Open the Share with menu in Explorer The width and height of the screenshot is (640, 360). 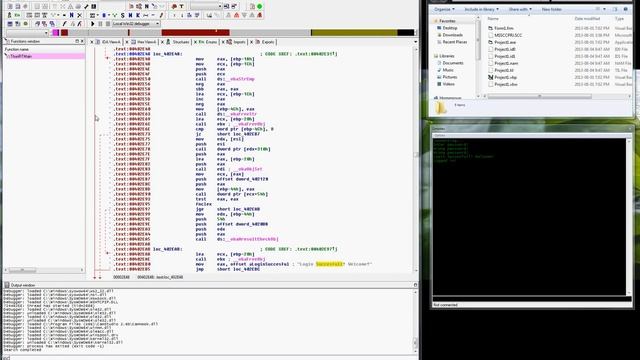(520, 9)
